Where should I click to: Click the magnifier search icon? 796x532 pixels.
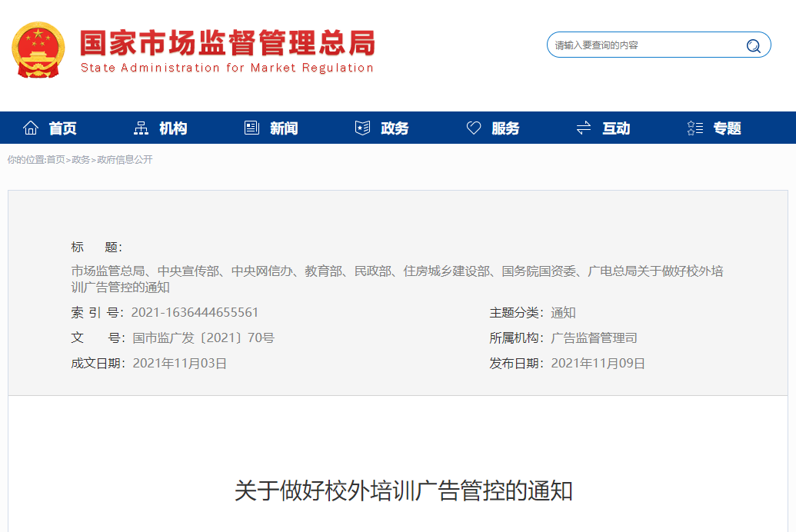pyautogui.click(x=753, y=45)
